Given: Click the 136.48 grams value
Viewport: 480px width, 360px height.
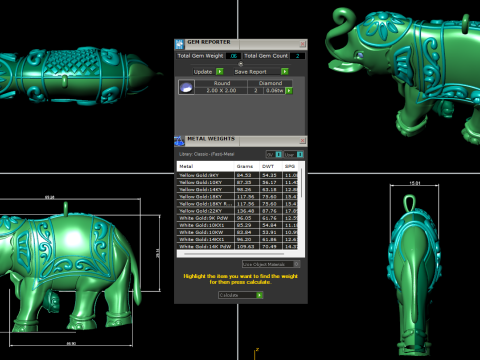Looking at the screenshot, I should 245,211.
